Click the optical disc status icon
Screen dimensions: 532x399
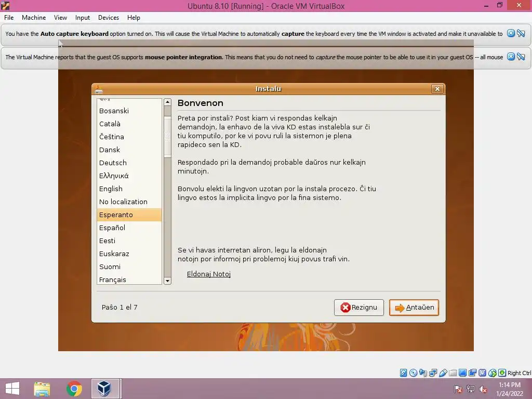coord(413,373)
